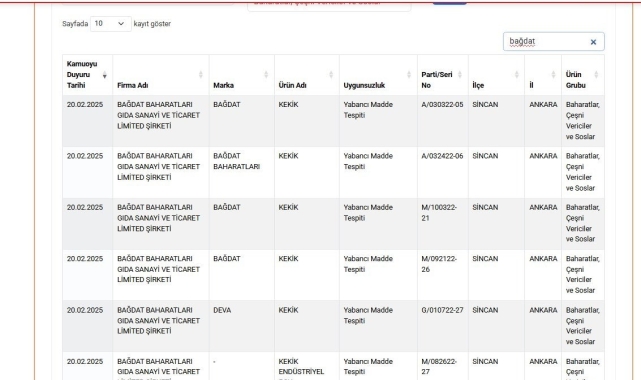The image size is (641, 380).
Task: Sort table by Uygunsuzluk column arrows
Action: coord(409,74)
